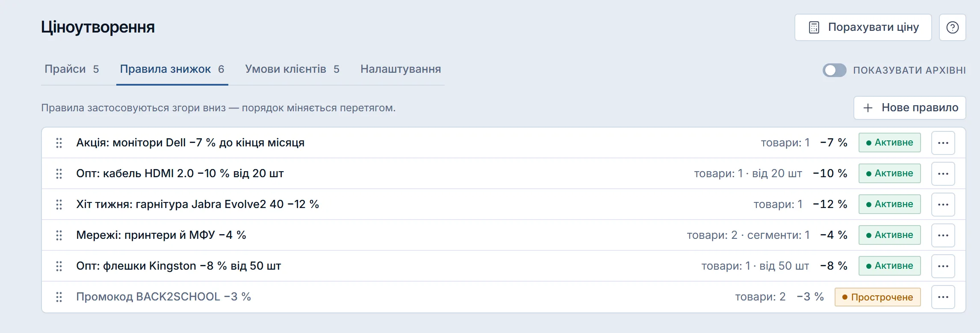Grab drag handle for Опт: кабель HDMI rule

59,174
